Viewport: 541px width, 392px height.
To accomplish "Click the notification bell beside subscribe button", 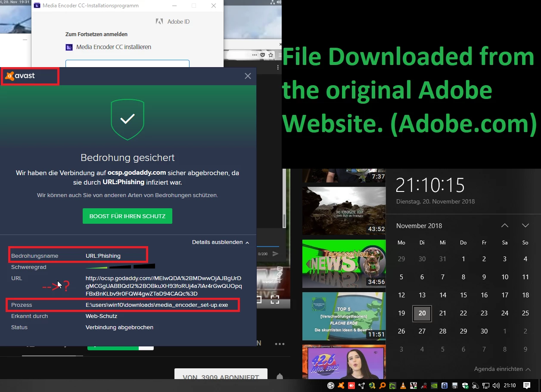I will [x=280, y=377].
